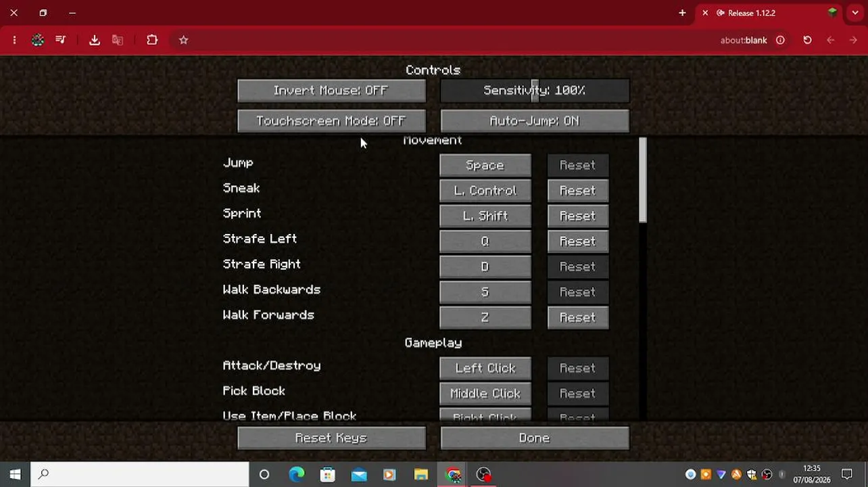Click the translate page icon
The height and width of the screenshot is (487, 868).
[118, 41]
